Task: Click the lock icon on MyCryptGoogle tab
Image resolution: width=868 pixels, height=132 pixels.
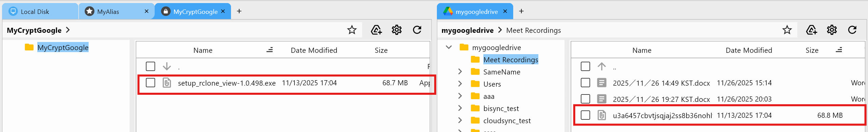Action: pyautogui.click(x=166, y=12)
